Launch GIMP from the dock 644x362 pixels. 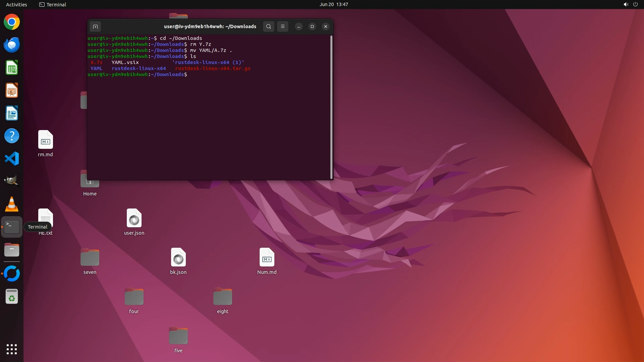click(12, 181)
